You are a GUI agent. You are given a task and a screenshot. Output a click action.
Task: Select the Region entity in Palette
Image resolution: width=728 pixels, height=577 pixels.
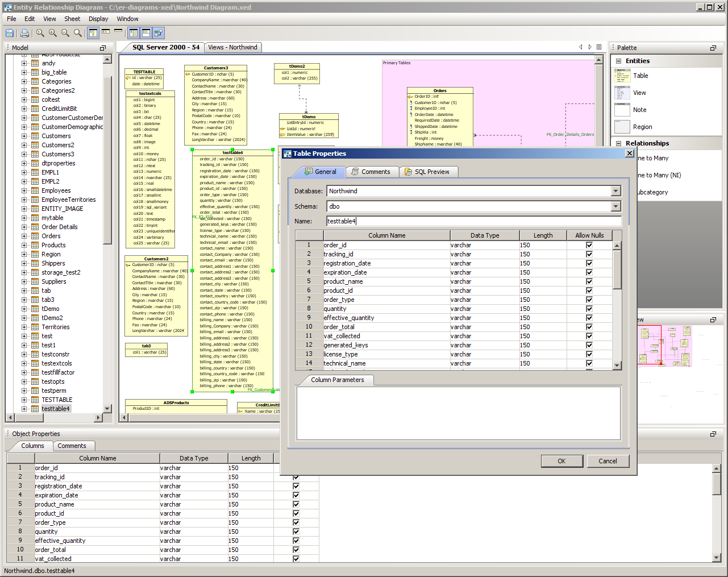click(642, 127)
